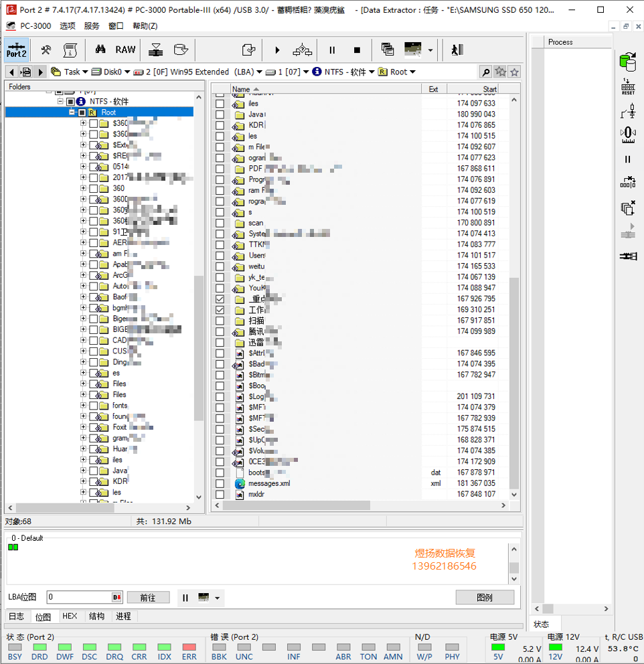Toggle the Root node checkbox in the tree
The width and height of the screenshot is (644, 664).
coord(82,112)
